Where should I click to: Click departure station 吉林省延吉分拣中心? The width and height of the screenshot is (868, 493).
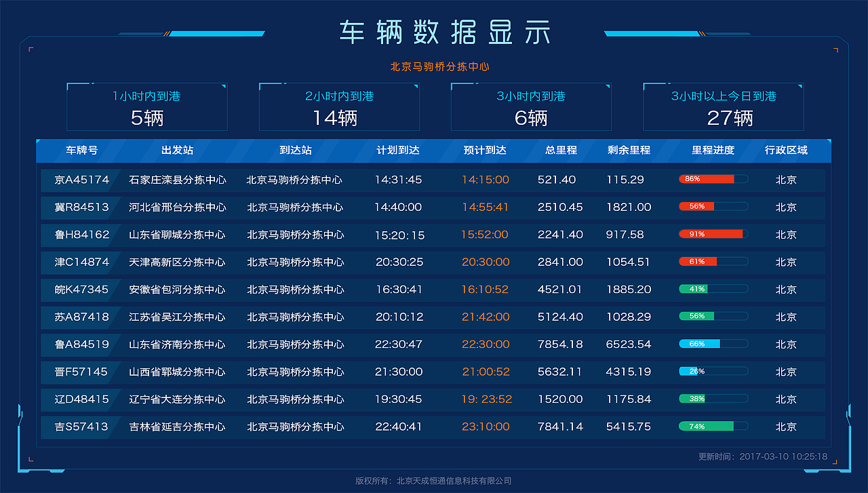tap(178, 427)
